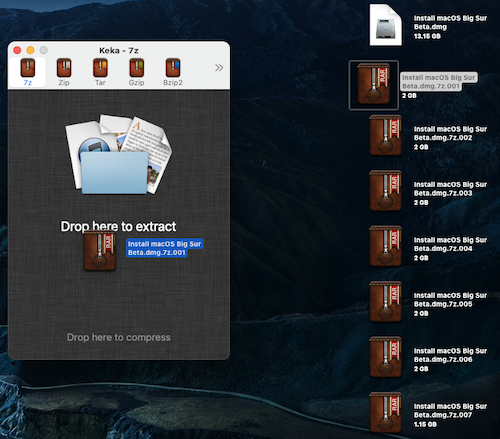Click the Beta.dmg.7z.005 file name
Viewport: 500px width, 439px height.
450,300
